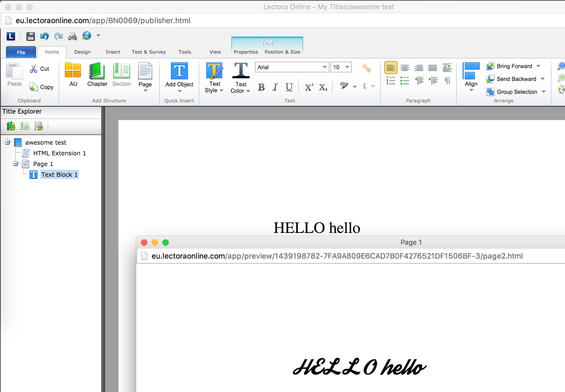Click Bring Forward button

509,66
